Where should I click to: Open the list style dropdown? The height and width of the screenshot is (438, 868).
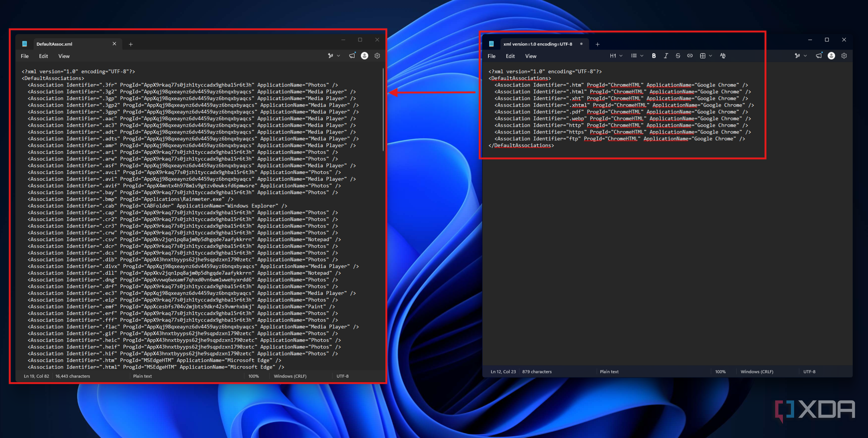click(x=637, y=56)
